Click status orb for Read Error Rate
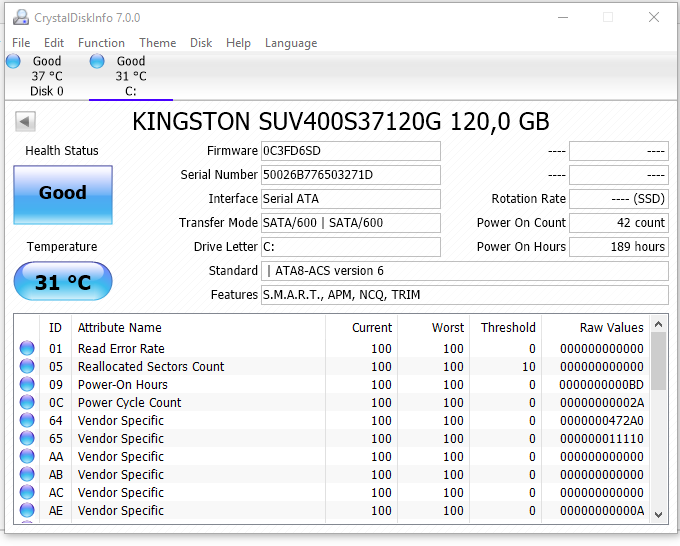 [27, 348]
